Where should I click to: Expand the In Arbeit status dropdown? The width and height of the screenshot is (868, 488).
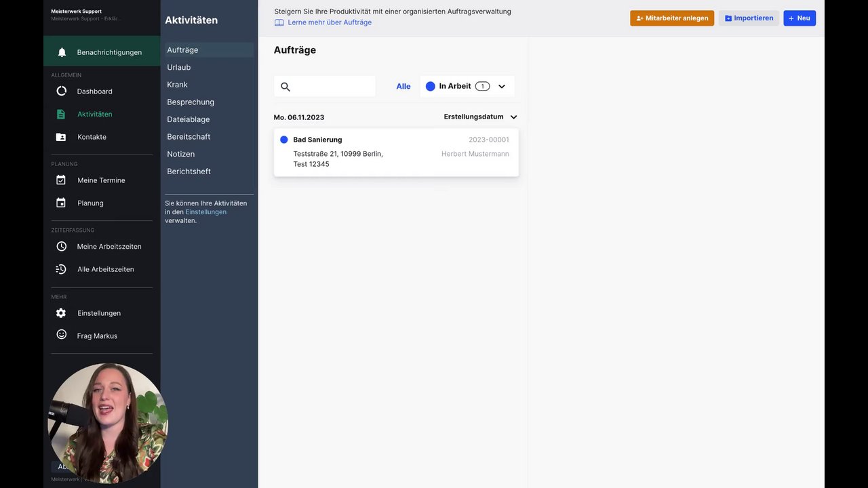pos(502,87)
